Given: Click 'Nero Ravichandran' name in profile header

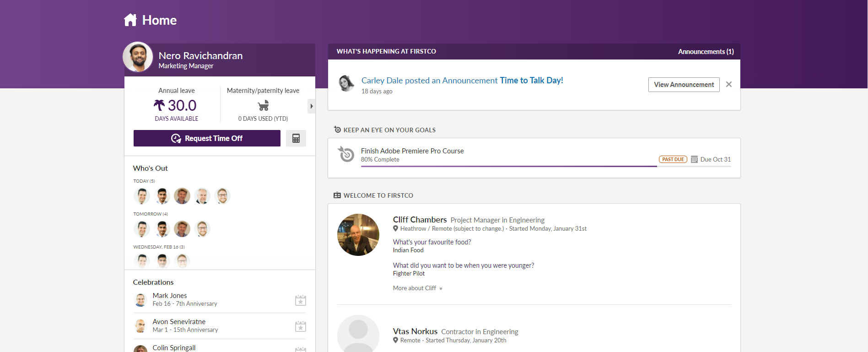Looking at the screenshot, I should click(x=200, y=55).
